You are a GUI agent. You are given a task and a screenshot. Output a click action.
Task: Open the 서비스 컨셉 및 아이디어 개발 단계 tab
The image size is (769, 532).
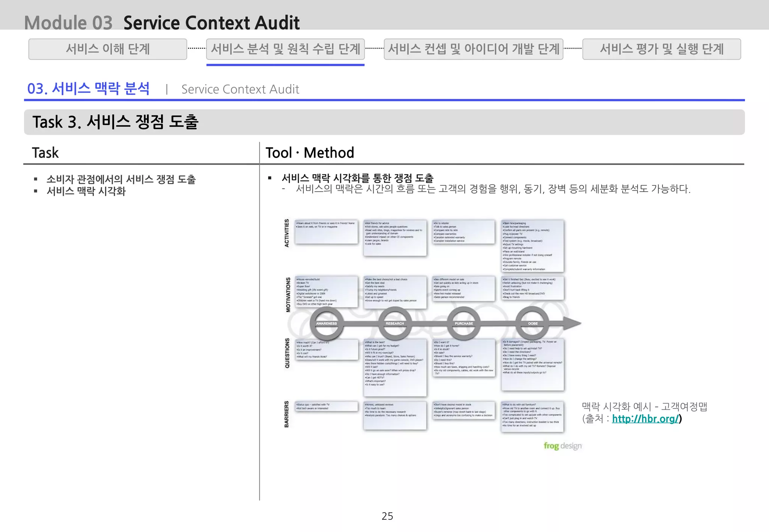coord(473,49)
